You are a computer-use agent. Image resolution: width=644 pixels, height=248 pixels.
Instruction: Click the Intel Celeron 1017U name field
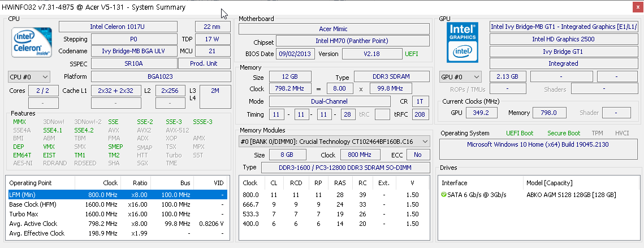(118, 27)
